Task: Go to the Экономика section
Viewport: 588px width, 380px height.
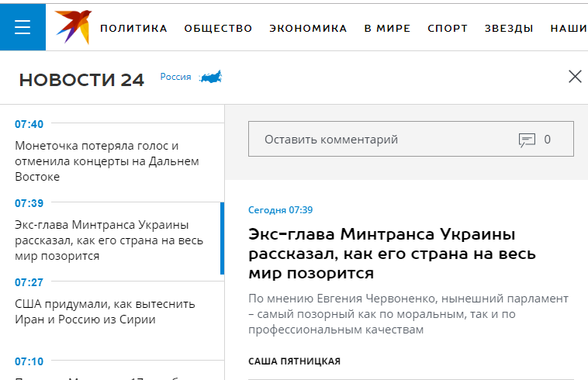Action: pos(308,29)
